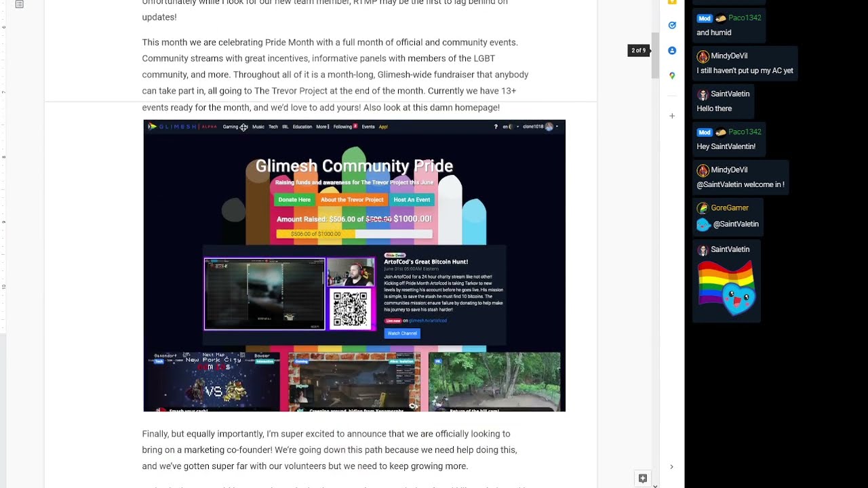This screenshot has width=868, height=488.
Task: Click the blue Watch Channel button
Action: coord(402,333)
